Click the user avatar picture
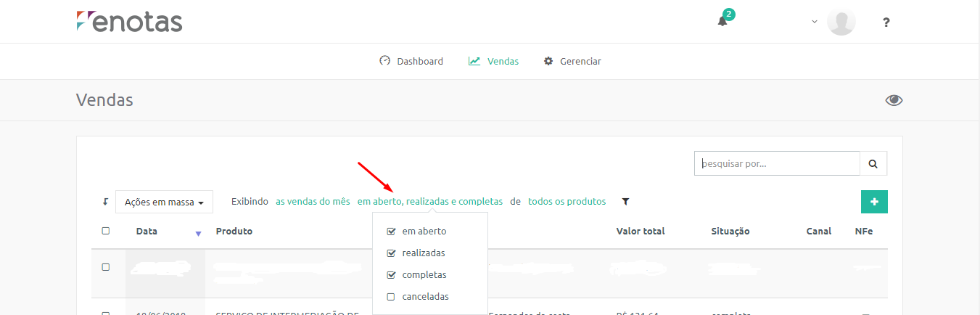This screenshot has width=980, height=315. [x=841, y=21]
